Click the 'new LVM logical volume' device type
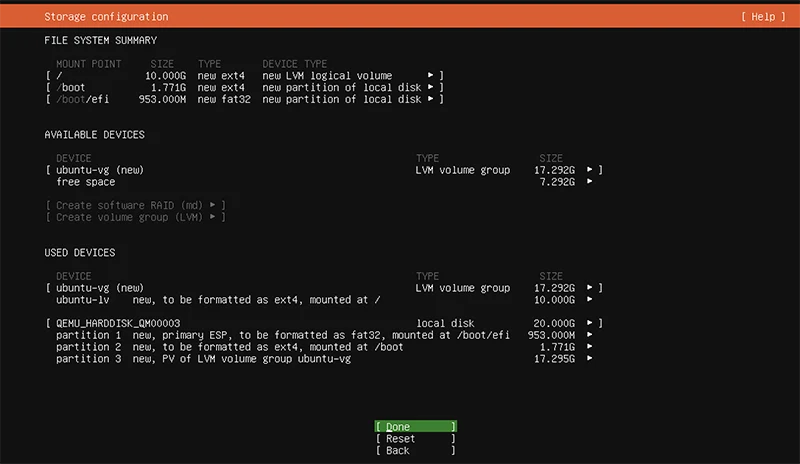800x464 pixels. pyautogui.click(x=327, y=76)
